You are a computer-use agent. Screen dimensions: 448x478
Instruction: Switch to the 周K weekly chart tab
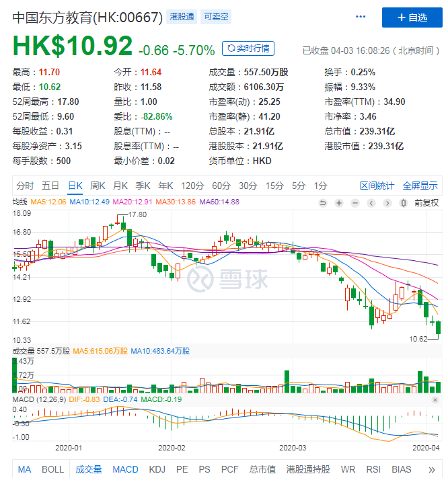coord(98,186)
